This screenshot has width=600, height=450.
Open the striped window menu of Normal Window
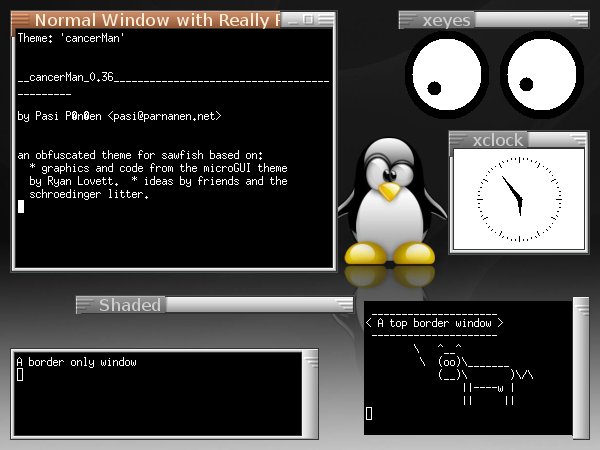click(21, 20)
